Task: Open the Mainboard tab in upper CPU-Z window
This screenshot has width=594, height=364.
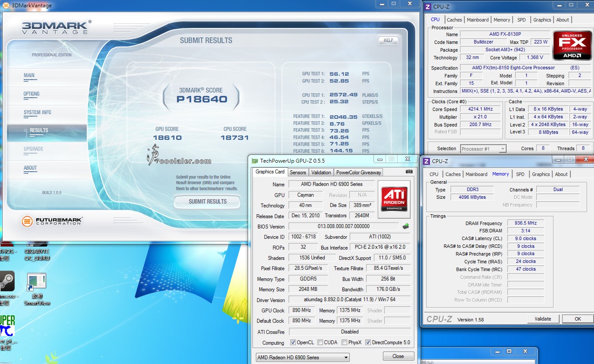Action: 478,20
